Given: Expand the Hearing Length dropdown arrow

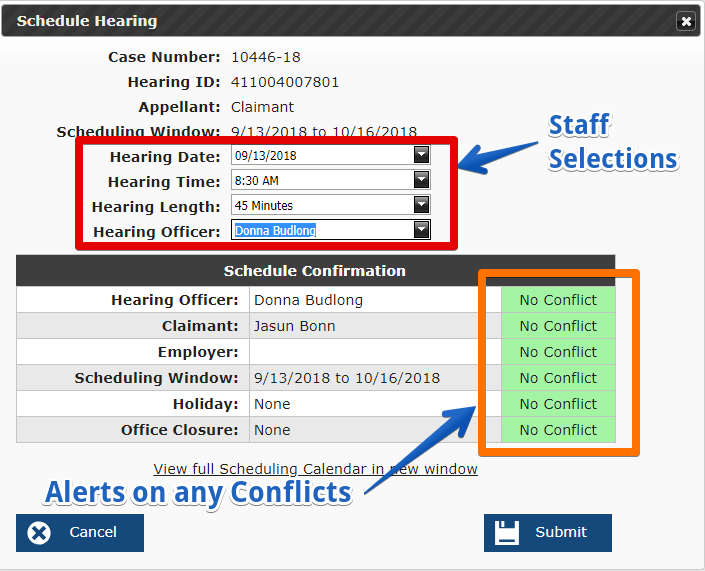Looking at the screenshot, I should (x=421, y=205).
